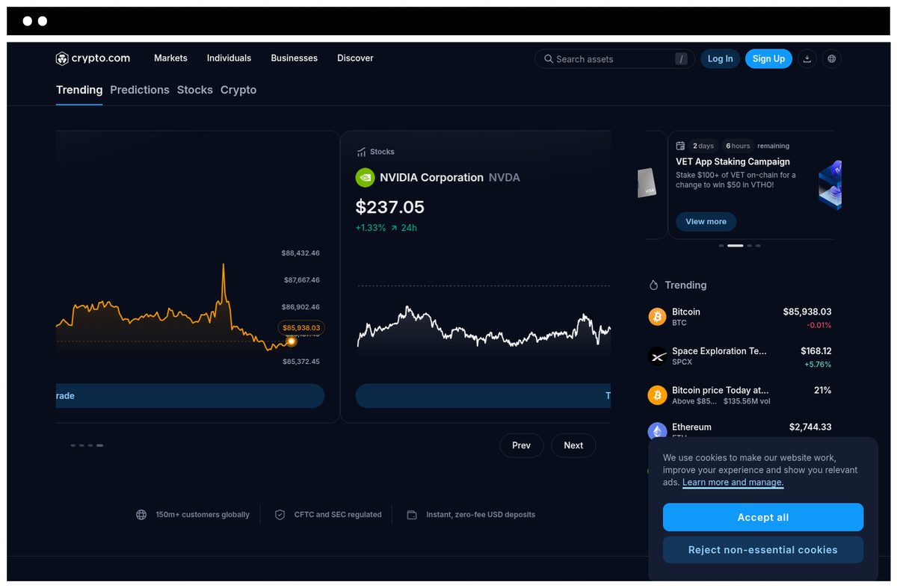The image size is (897, 588).
Task: Click the trade button under NVIDIA chart
Action: pyautogui.click(x=483, y=396)
